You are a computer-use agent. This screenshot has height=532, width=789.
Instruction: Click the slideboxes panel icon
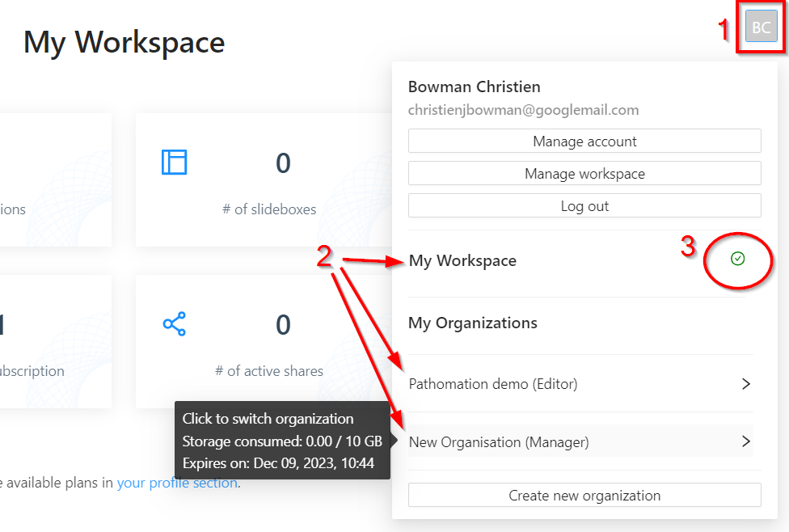point(174,163)
